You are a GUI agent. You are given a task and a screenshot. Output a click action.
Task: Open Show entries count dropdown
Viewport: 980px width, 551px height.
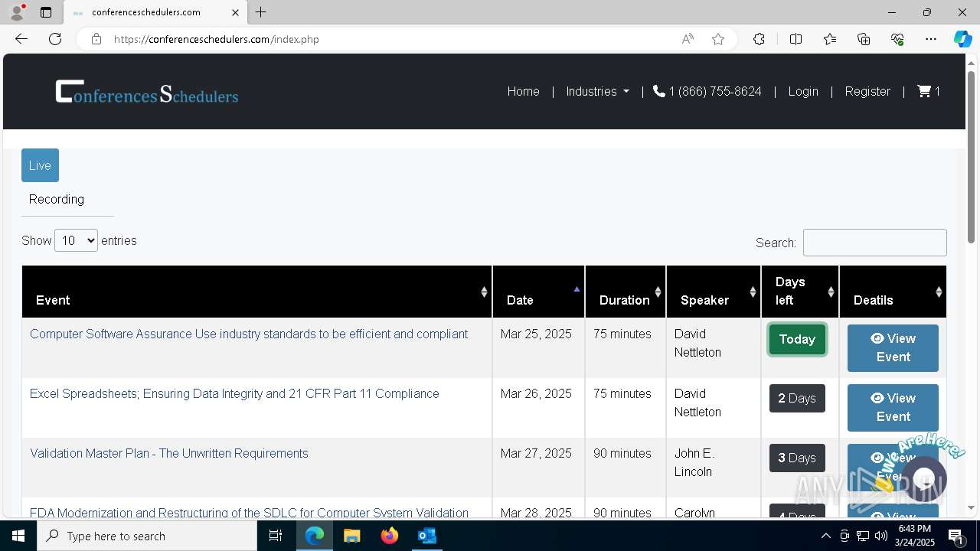76,240
